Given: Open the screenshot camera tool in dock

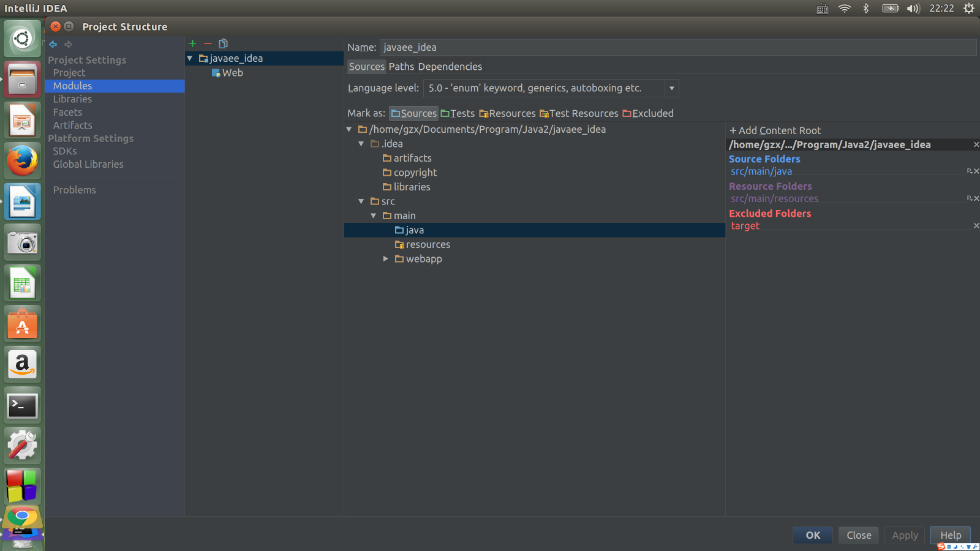Looking at the screenshot, I should coord(23,242).
